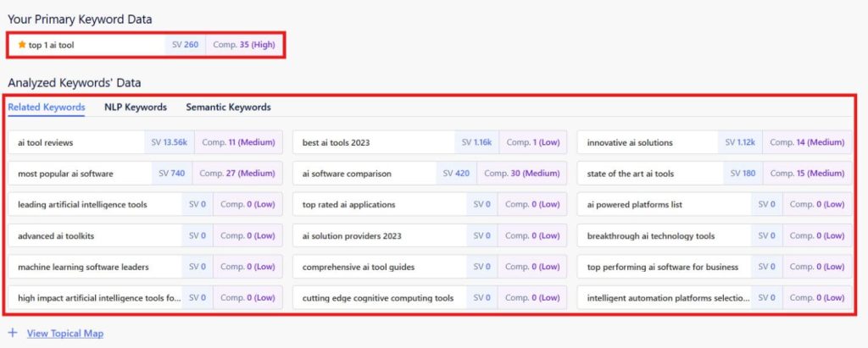
Task: Pick the 'innovative ai solutions' keyword
Action: [x=629, y=142]
